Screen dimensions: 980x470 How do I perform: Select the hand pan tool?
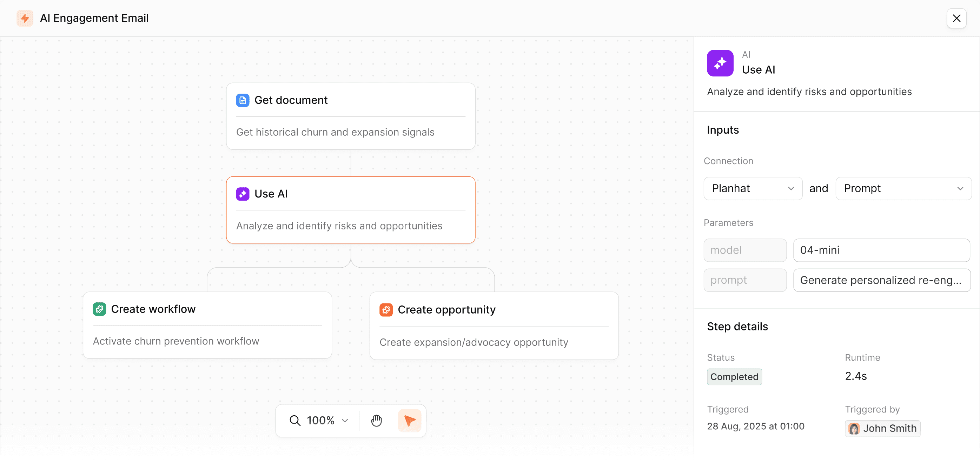point(376,421)
